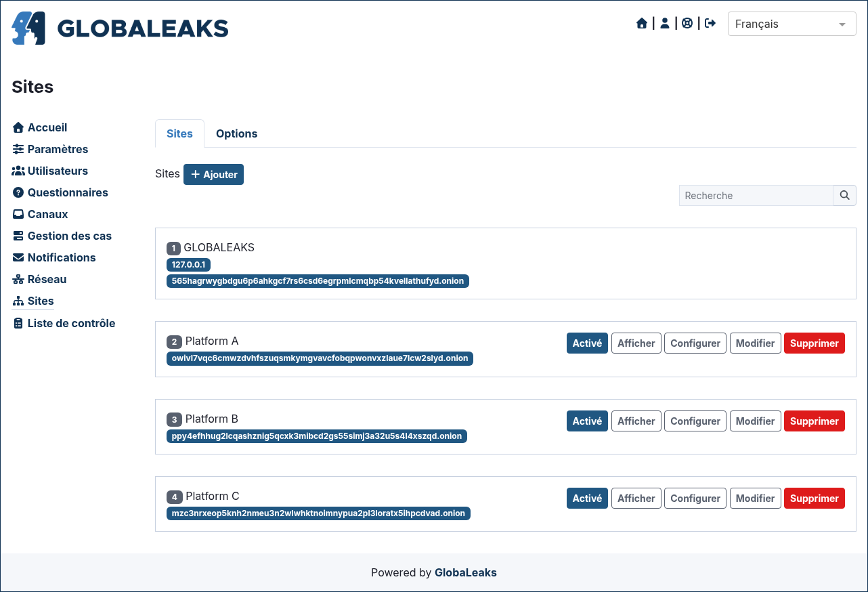The height and width of the screenshot is (592, 868).
Task: Click the GLOBALEAKS site name in first row
Action: pos(219,247)
